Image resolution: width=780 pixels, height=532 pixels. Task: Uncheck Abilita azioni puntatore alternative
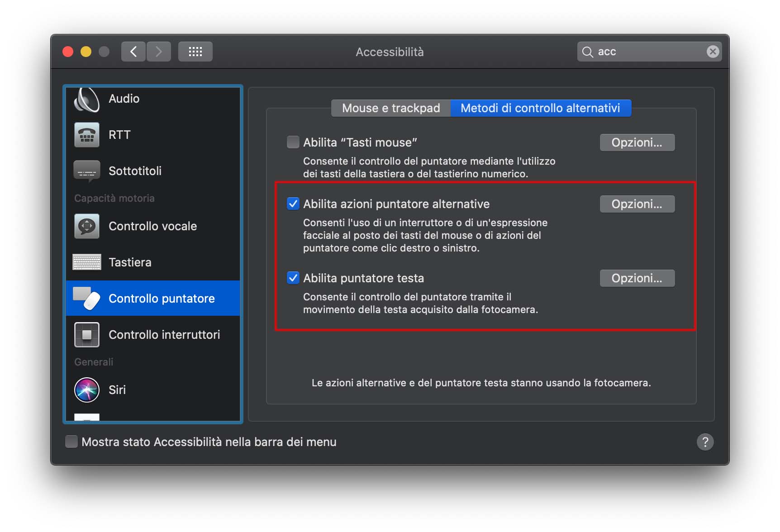[293, 204]
